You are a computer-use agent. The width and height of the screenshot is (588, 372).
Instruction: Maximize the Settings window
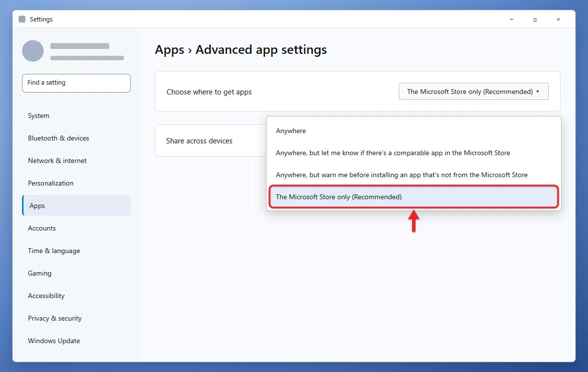535,20
